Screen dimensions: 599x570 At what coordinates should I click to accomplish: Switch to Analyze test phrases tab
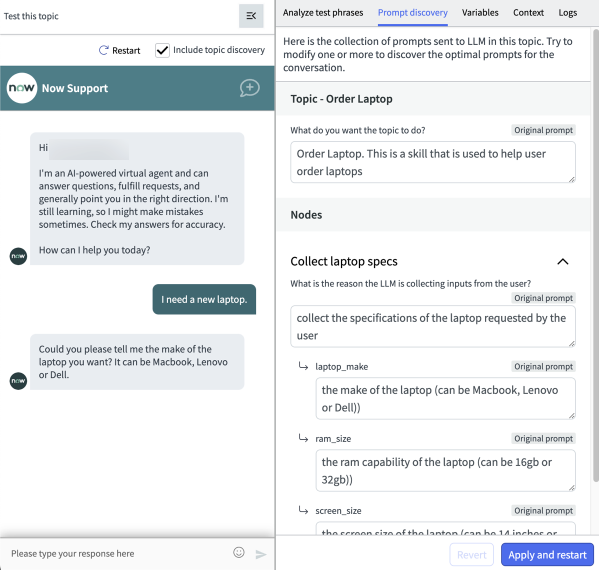point(323,13)
